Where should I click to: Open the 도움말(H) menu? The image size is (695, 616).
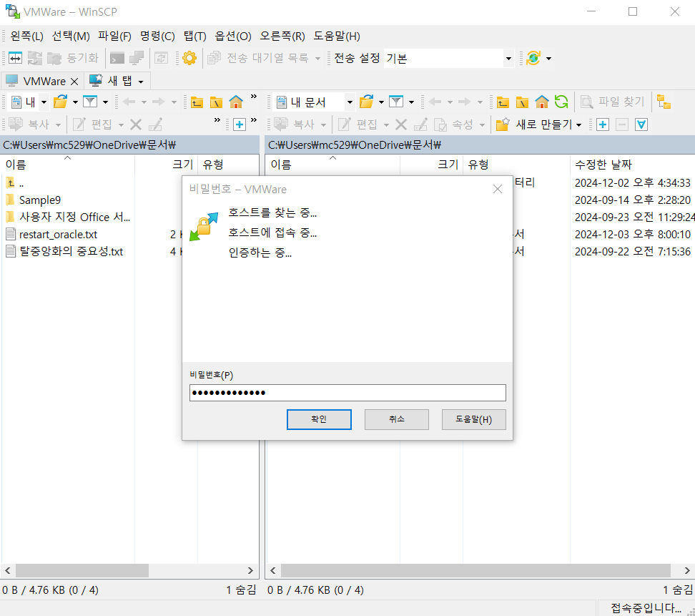(337, 36)
